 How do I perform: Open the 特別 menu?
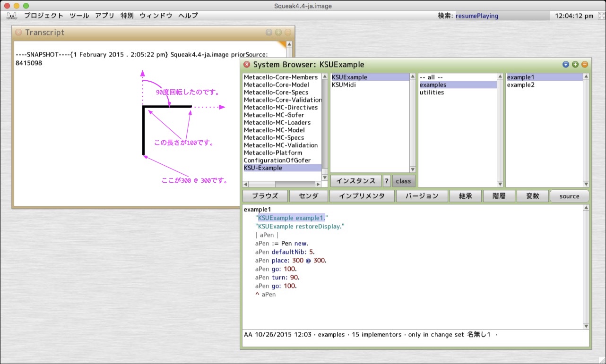coord(127,16)
